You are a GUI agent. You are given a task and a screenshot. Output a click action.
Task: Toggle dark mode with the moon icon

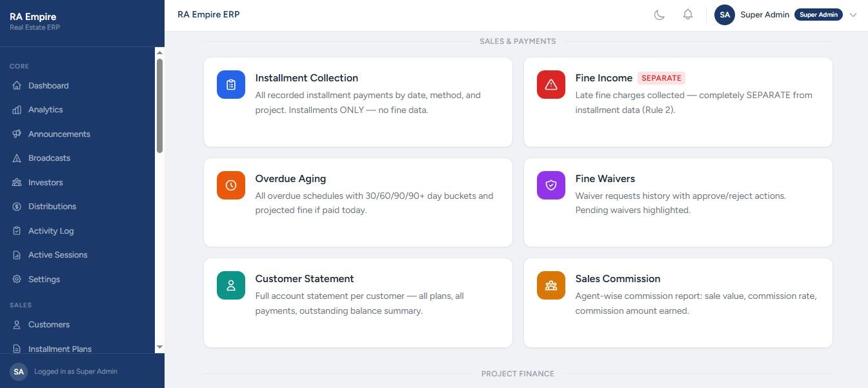click(660, 15)
